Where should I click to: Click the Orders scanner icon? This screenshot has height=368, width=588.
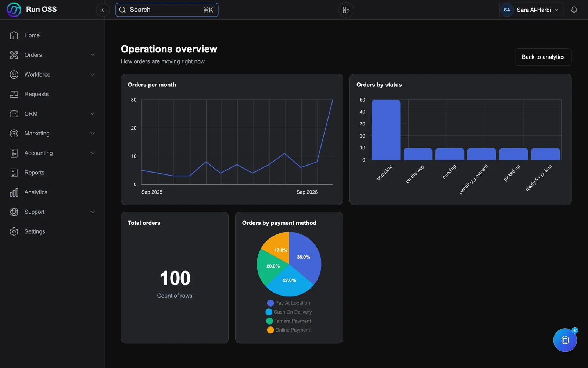(14, 55)
